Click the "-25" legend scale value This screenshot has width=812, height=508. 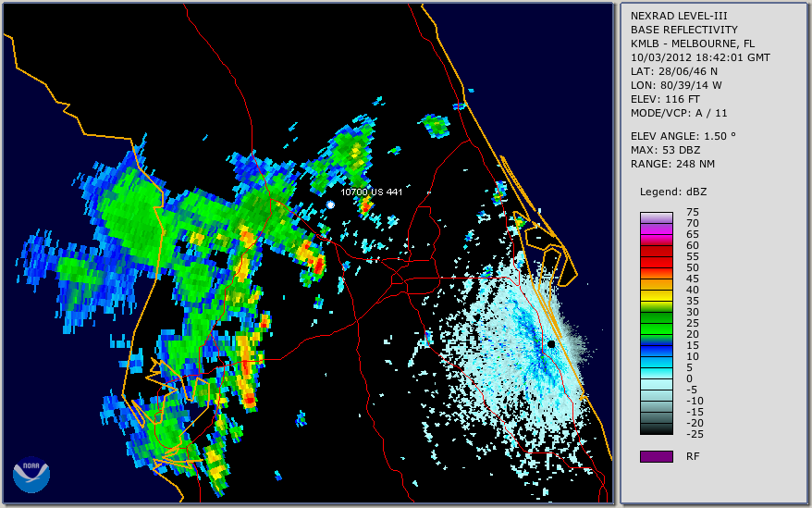pos(694,434)
